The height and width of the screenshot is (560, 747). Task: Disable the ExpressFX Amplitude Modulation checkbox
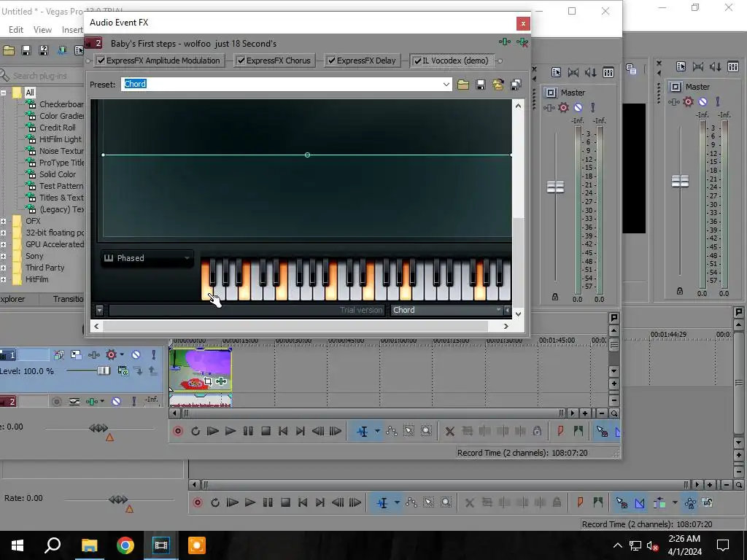(101, 61)
